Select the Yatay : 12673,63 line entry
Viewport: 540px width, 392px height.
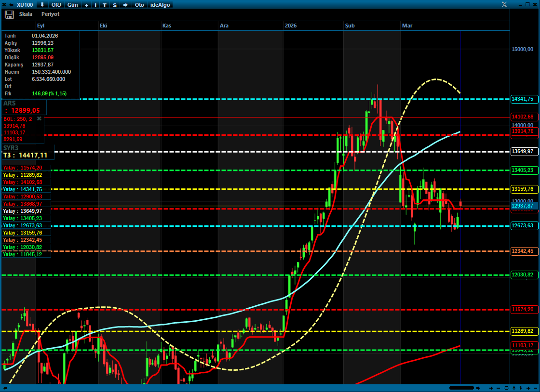[x=27, y=225]
